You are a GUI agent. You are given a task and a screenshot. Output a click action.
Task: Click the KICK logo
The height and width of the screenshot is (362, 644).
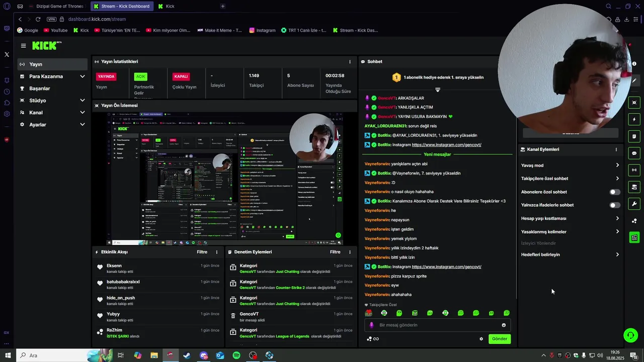46,45
